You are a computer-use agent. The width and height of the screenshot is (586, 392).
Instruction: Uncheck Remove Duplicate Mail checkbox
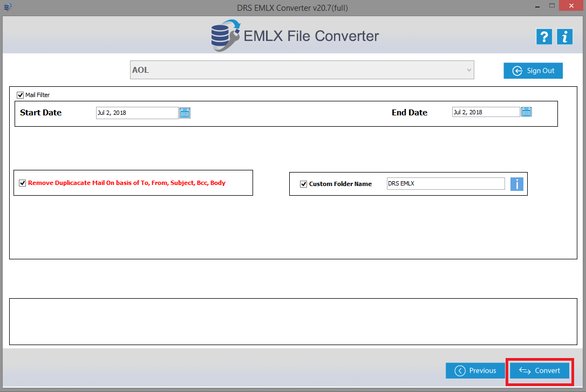click(x=23, y=183)
